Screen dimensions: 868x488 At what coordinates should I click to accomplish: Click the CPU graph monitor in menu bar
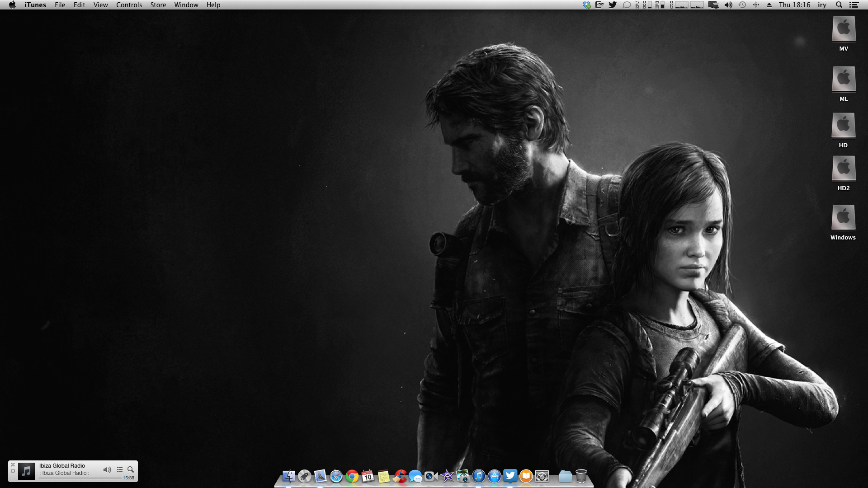[687, 5]
